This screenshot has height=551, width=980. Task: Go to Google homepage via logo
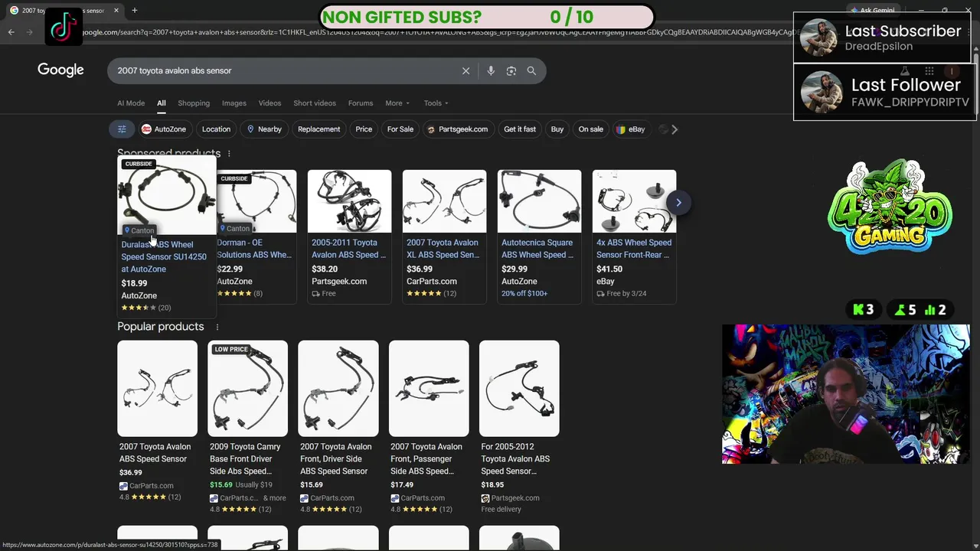60,70
